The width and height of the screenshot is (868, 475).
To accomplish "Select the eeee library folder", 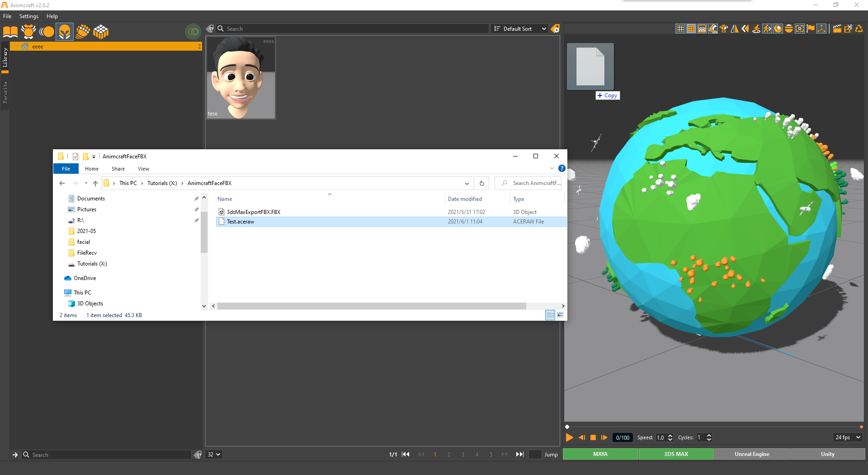I will (106, 47).
